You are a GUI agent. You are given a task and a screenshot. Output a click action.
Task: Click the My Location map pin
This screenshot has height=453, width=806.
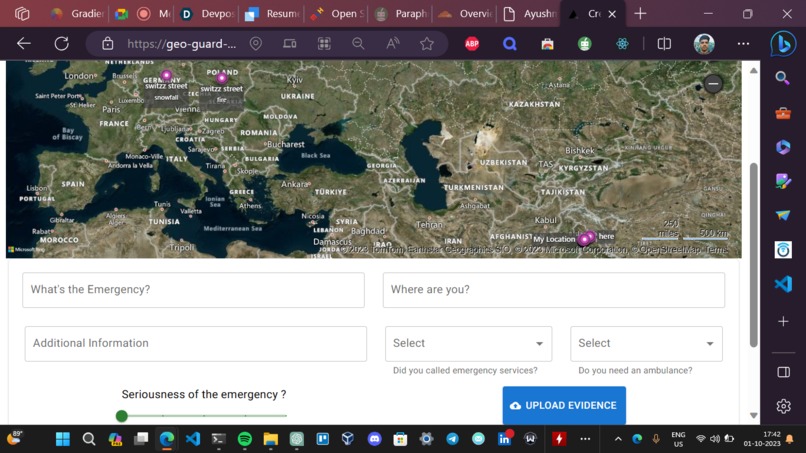[583, 240]
